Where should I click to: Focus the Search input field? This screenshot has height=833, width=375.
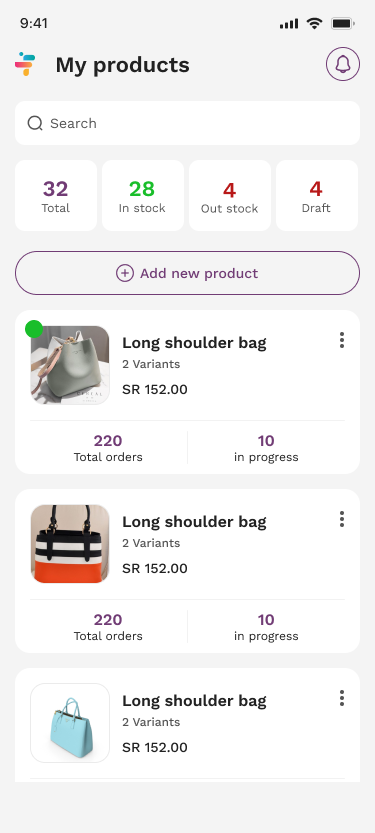[x=188, y=123]
